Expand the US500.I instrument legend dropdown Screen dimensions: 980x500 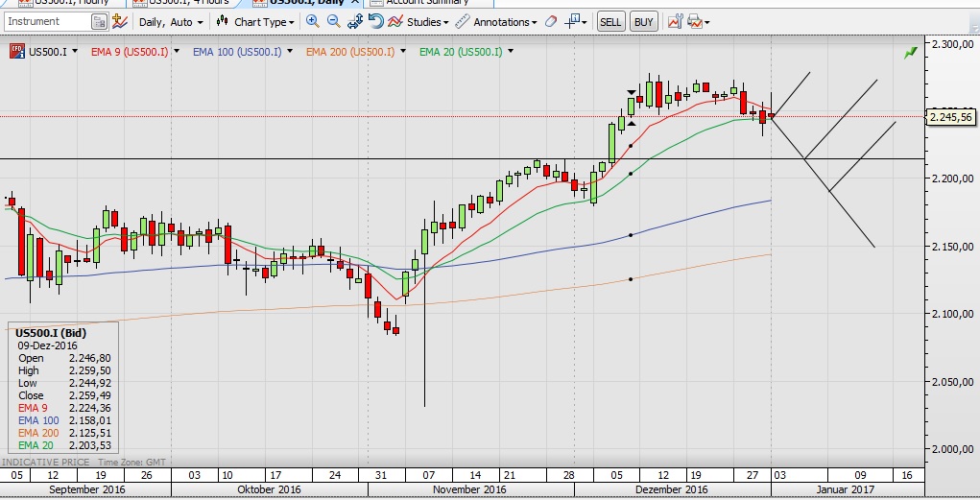75,51
